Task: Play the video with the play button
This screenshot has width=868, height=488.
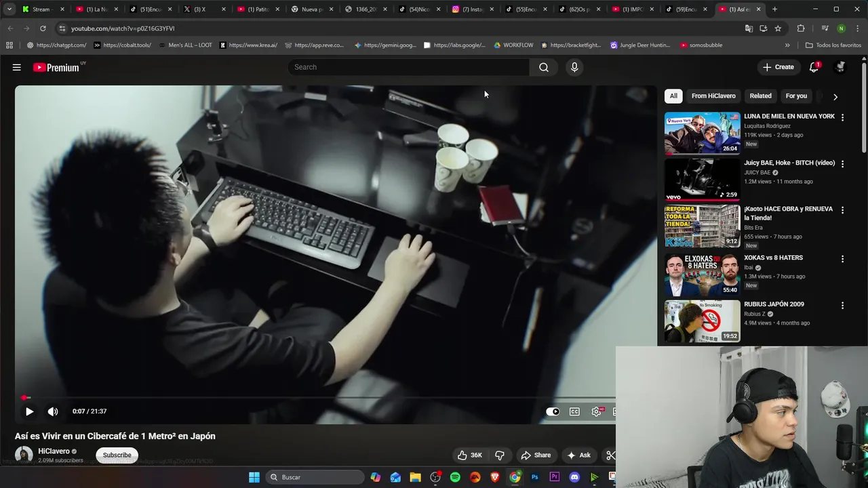Action: 29,411
